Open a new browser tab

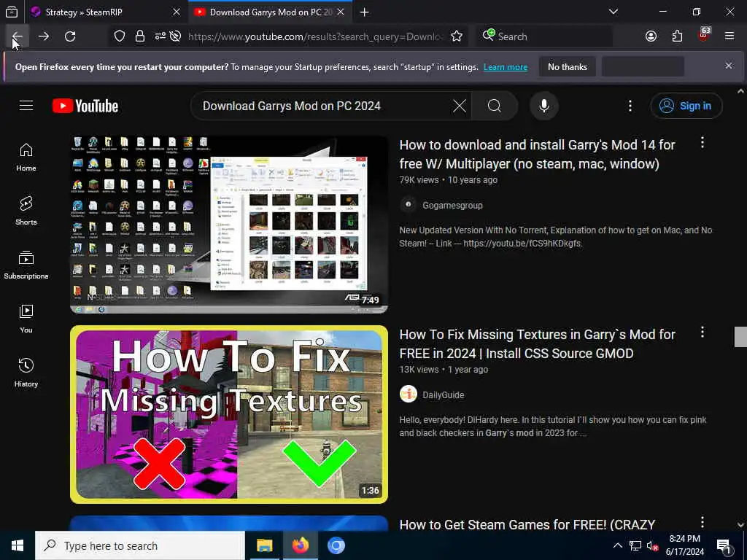click(x=365, y=12)
